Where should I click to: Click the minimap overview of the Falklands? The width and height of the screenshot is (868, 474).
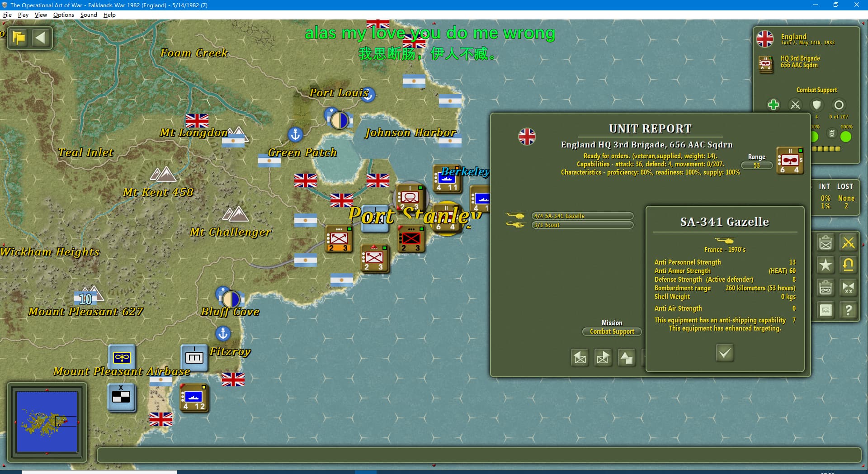coord(47,422)
